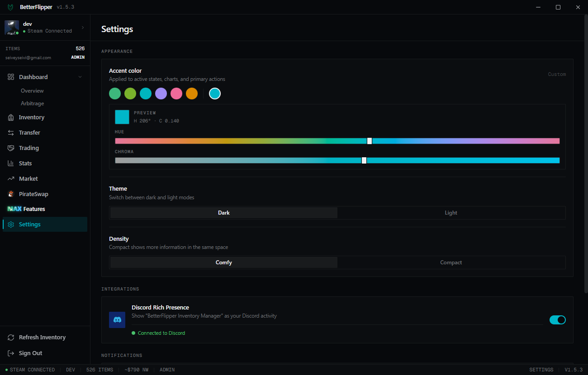Click STEAM CONNECTED in status bar
This screenshot has width=588, height=375.
30,370
